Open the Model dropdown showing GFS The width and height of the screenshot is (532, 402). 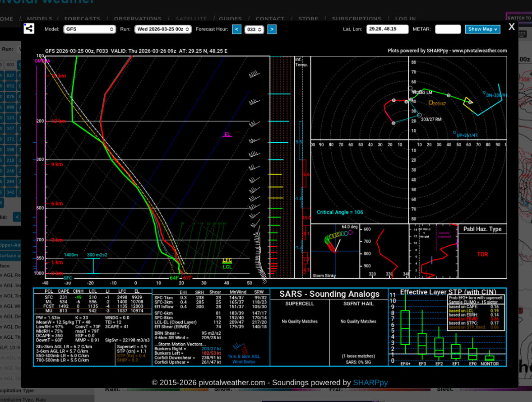pos(90,29)
